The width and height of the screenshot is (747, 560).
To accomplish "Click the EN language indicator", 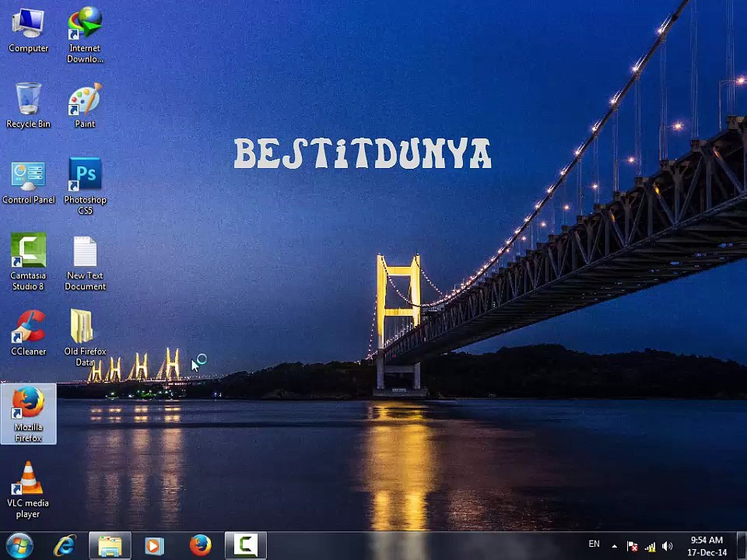I will pos(594,544).
